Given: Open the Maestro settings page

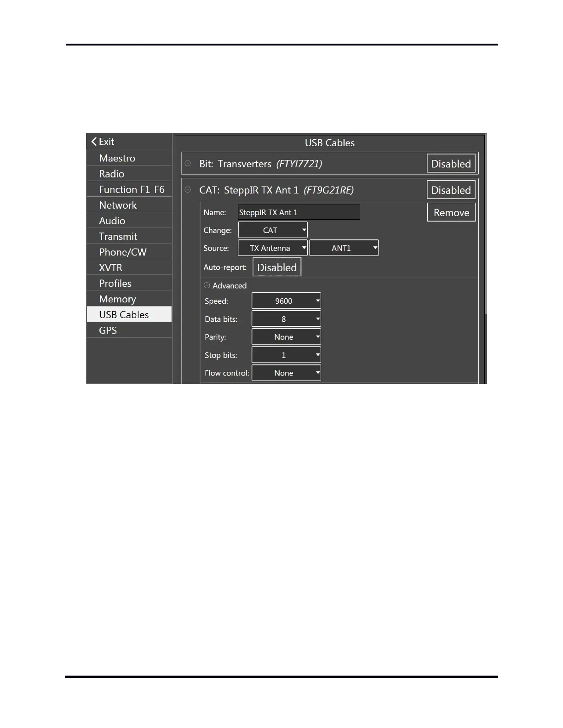Looking at the screenshot, I should 129,158.
